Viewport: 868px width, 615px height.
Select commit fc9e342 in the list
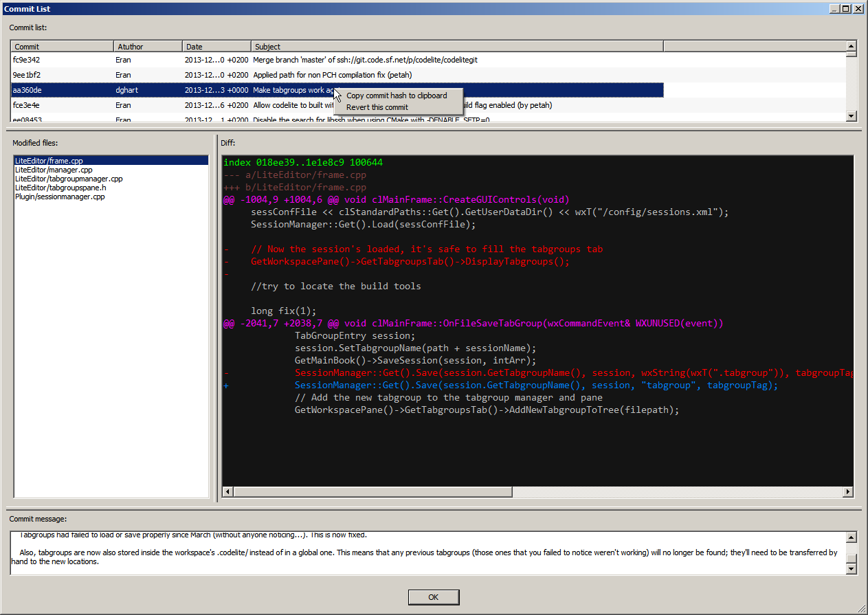(x=62, y=60)
